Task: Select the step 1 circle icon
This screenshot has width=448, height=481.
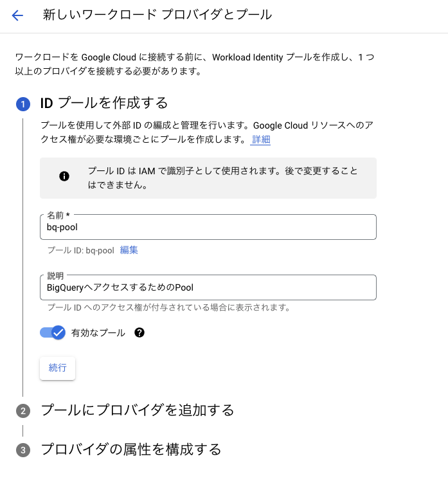Action: (23, 104)
